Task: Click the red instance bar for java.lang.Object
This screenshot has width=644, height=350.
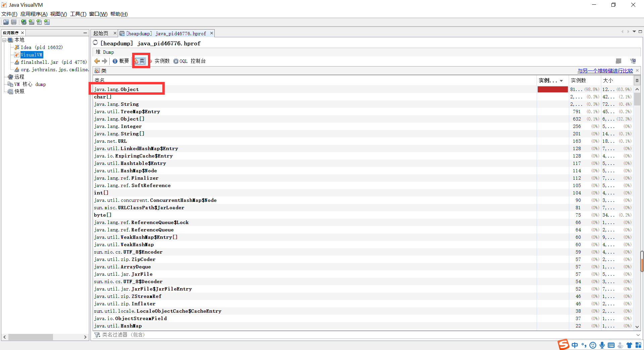Action: pyautogui.click(x=552, y=89)
